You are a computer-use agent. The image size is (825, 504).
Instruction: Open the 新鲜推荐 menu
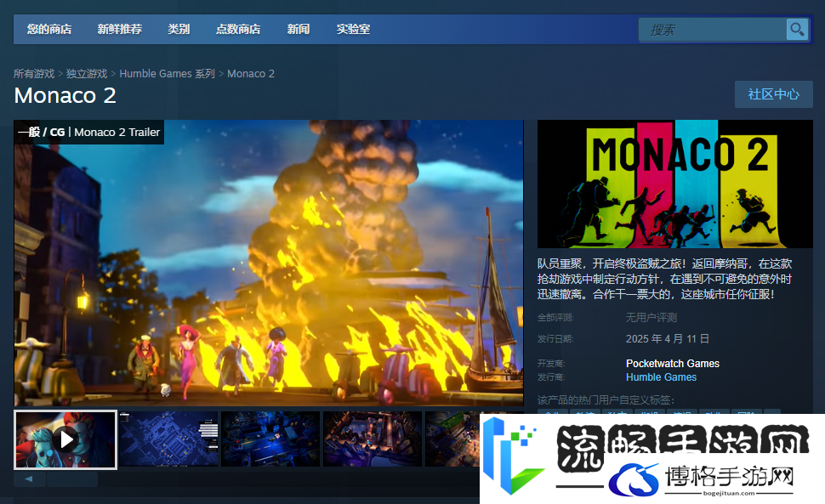pos(119,30)
